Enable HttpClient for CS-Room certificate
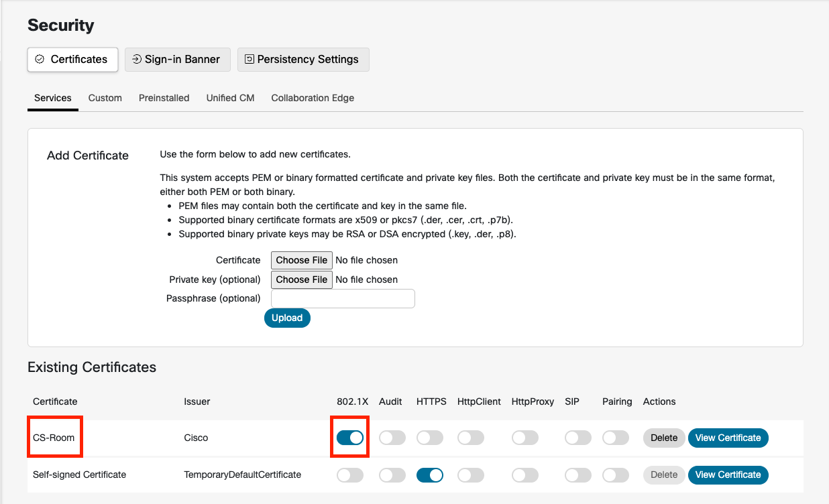Screen dimensions: 829x504 471,438
